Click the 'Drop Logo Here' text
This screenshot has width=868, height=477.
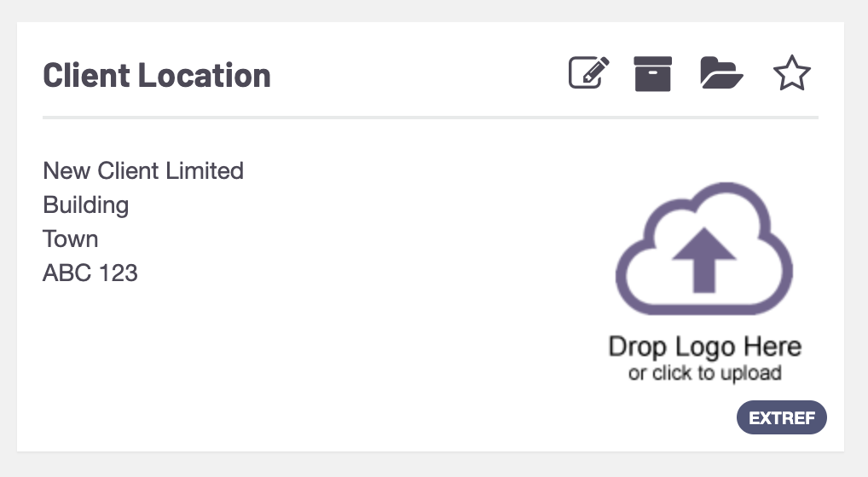point(704,348)
